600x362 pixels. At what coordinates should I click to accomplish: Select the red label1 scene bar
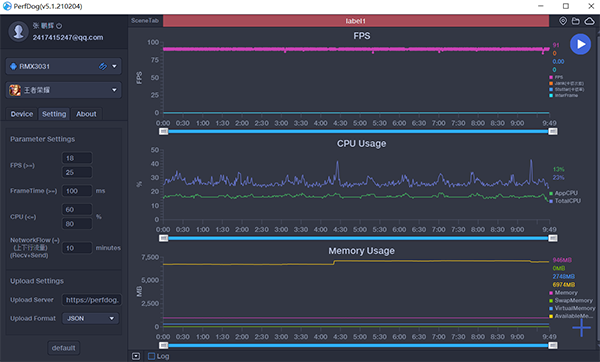pyautogui.click(x=356, y=21)
